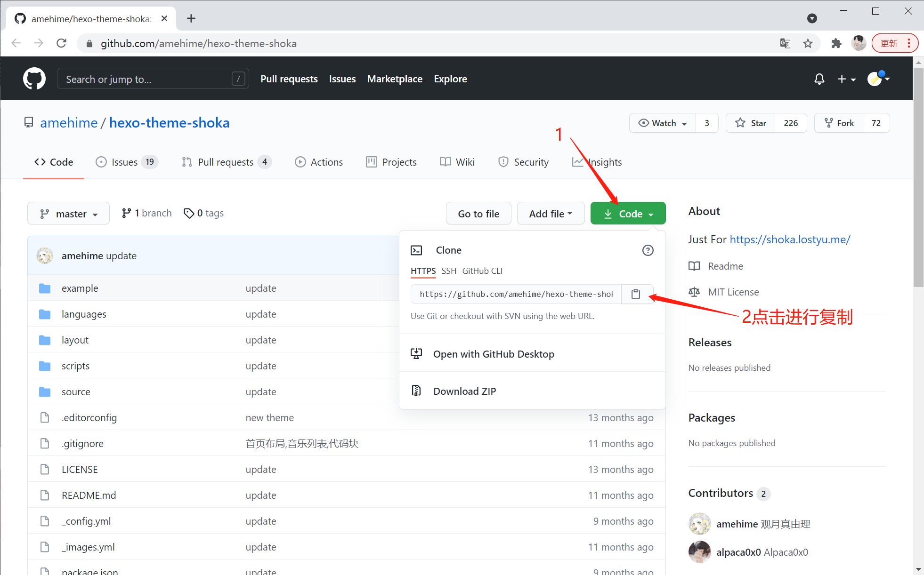924x575 pixels.
Task: Click the Fork repository icon
Action: [x=839, y=122]
